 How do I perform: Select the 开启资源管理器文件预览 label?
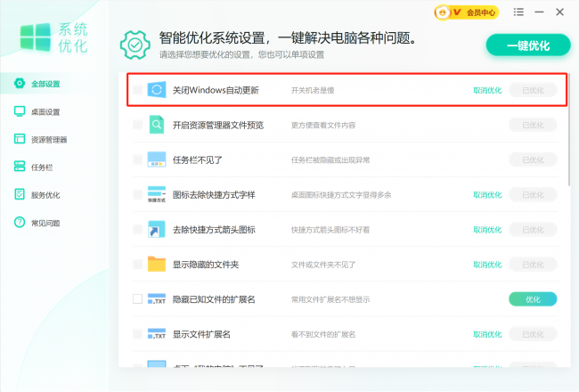pyautogui.click(x=218, y=125)
